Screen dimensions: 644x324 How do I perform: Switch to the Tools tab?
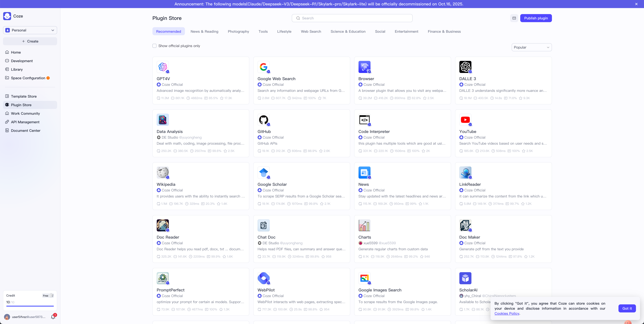coord(263,31)
